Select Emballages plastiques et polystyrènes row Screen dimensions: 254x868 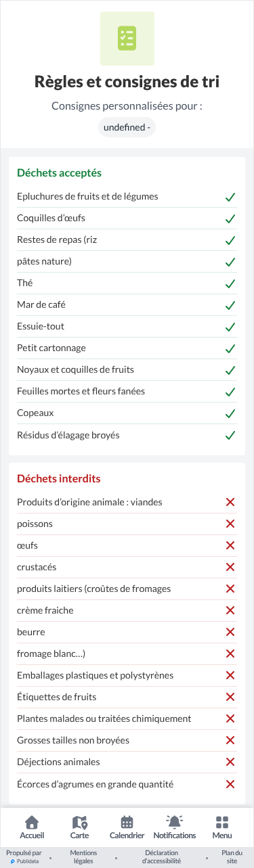(127, 675)
